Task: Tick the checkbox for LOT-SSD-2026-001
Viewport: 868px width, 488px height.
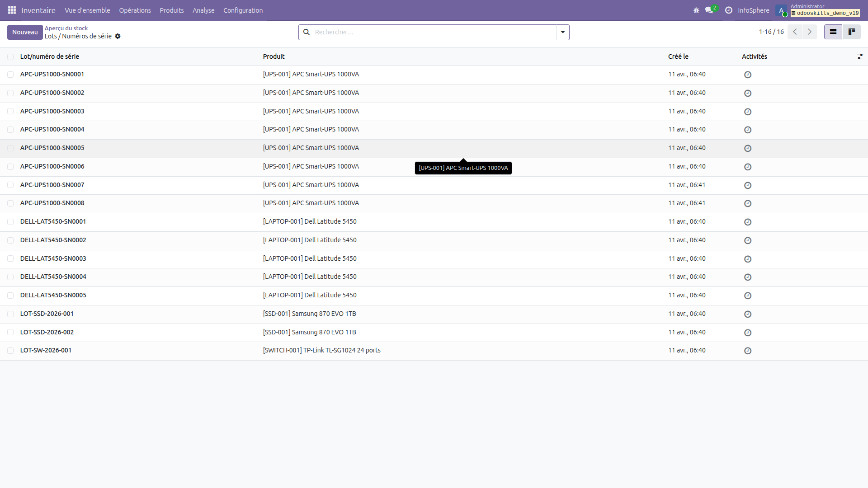Action: point(10,314)
